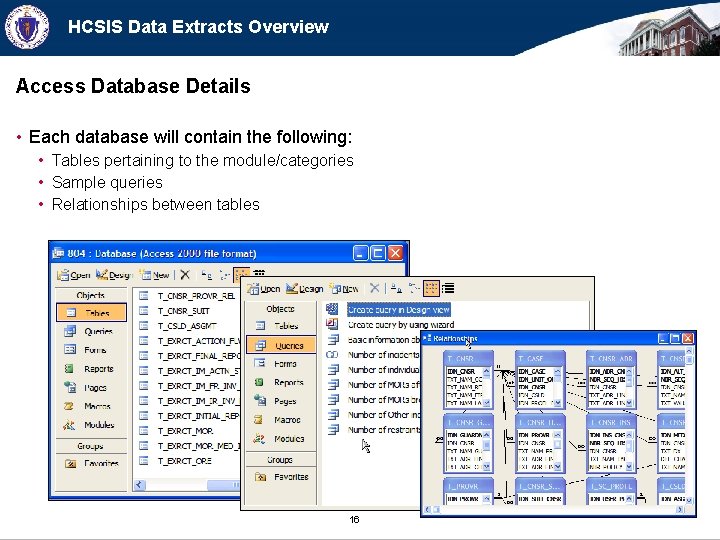Select table T_CSLD_ASGMT

187,326
